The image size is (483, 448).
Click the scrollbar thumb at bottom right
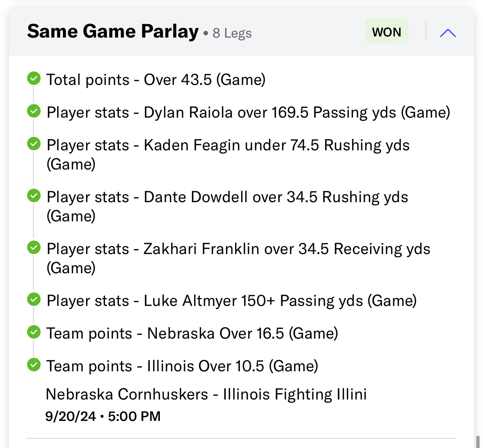pyautogui.click(x=478, y=442)
